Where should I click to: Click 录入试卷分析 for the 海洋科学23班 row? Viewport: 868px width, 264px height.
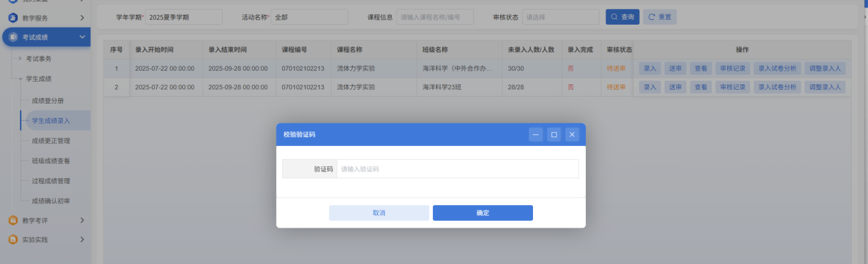tap(778, 87)
